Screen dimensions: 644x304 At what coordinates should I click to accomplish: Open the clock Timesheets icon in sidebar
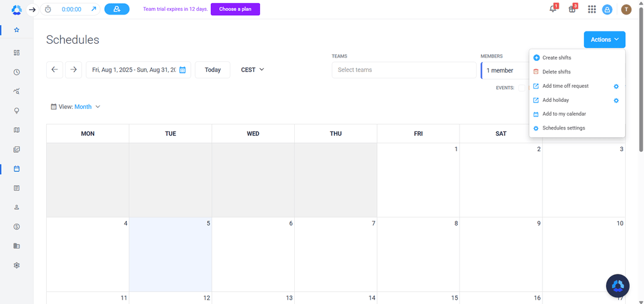pos(16,72)
